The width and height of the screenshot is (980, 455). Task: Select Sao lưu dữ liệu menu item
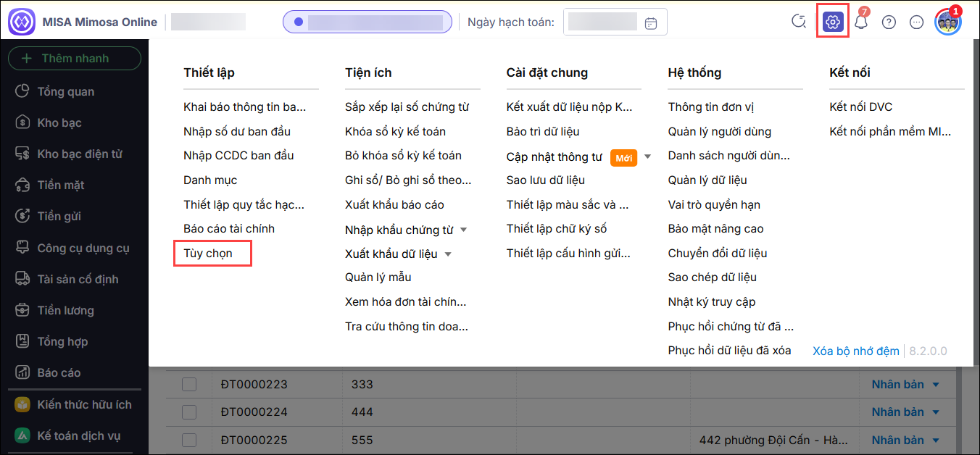click(x=545, y=180)
